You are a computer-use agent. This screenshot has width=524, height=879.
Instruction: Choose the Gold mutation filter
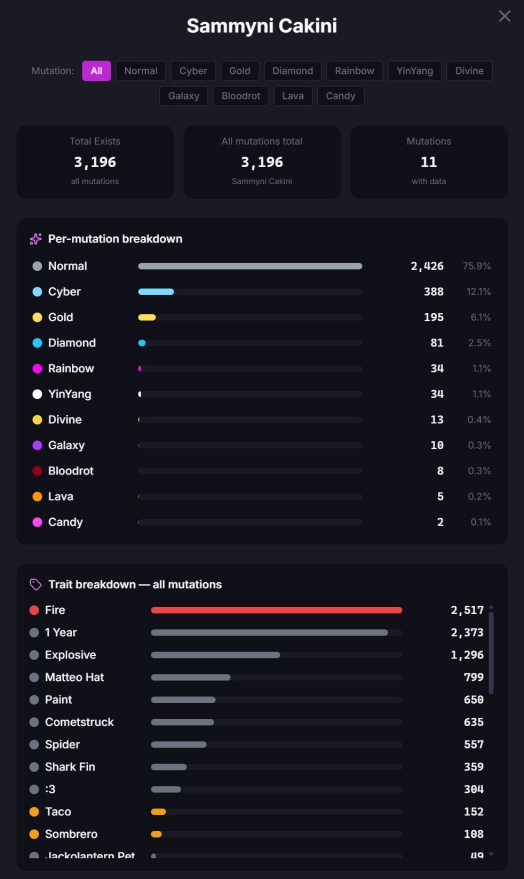(240, 71)
